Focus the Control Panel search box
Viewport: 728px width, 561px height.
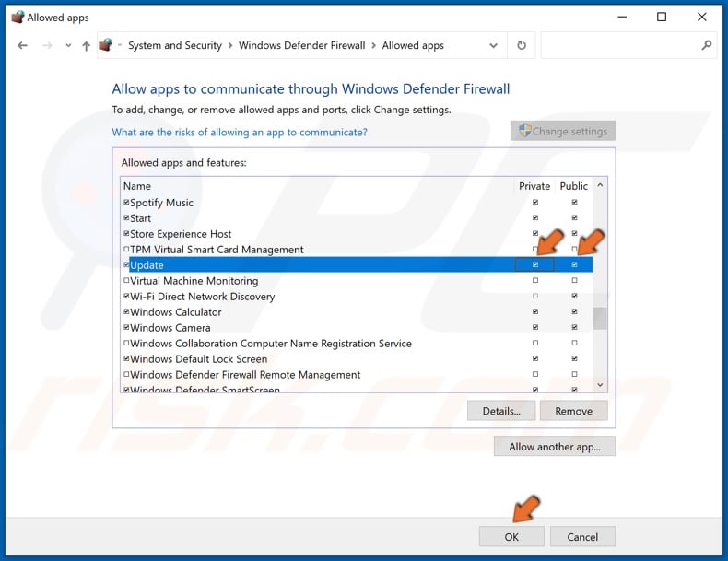[x=628, y=45]
